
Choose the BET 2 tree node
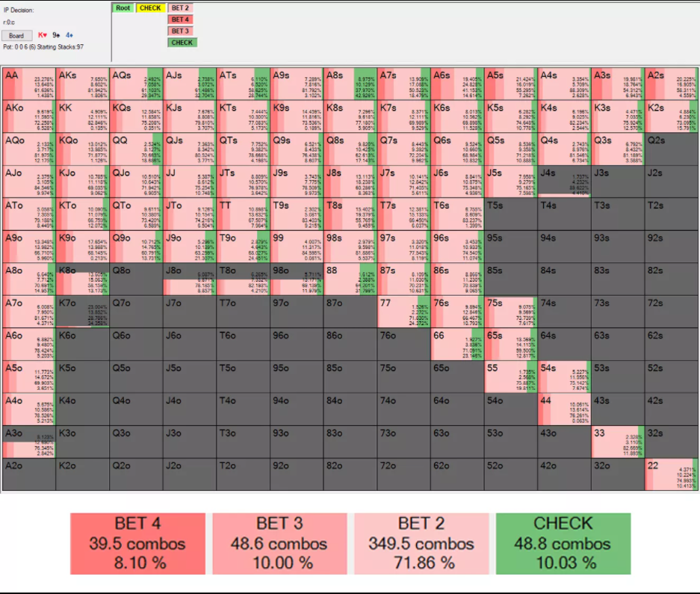[180, 8]
